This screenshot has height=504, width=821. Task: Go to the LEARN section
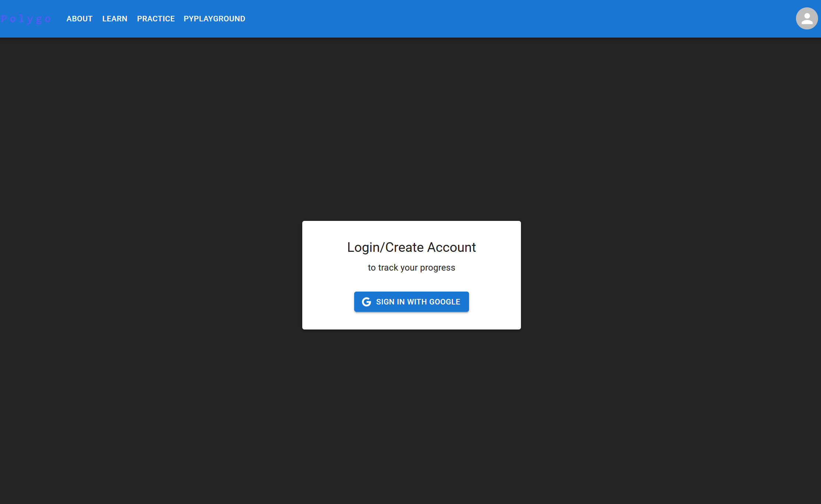coord(115,19)
